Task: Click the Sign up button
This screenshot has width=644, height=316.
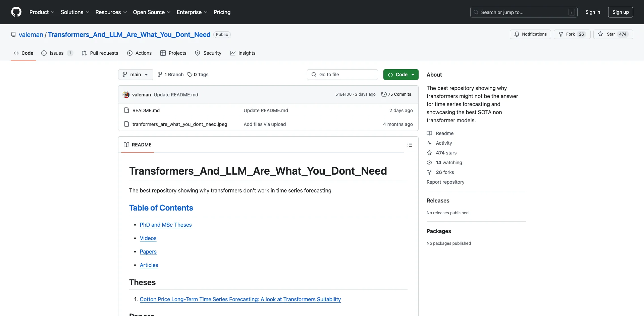Action: pyautogui.click(x=621, y=12)
